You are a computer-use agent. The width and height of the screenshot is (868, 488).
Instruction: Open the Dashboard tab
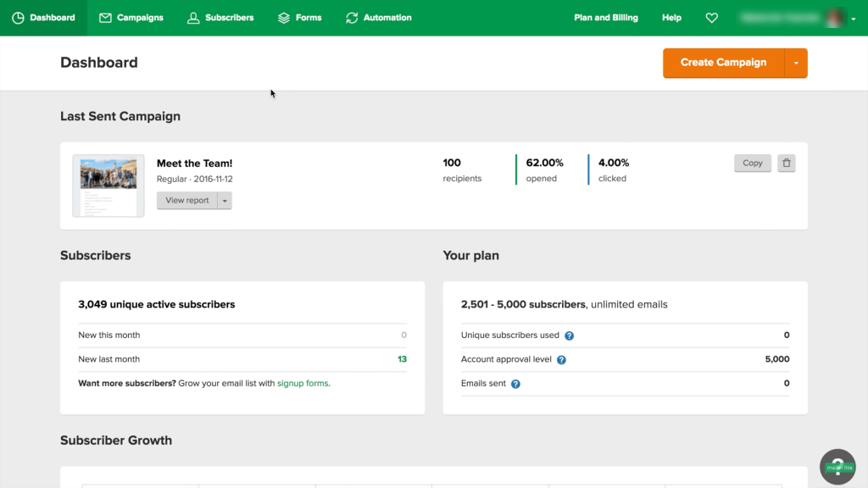pos(43,18)
